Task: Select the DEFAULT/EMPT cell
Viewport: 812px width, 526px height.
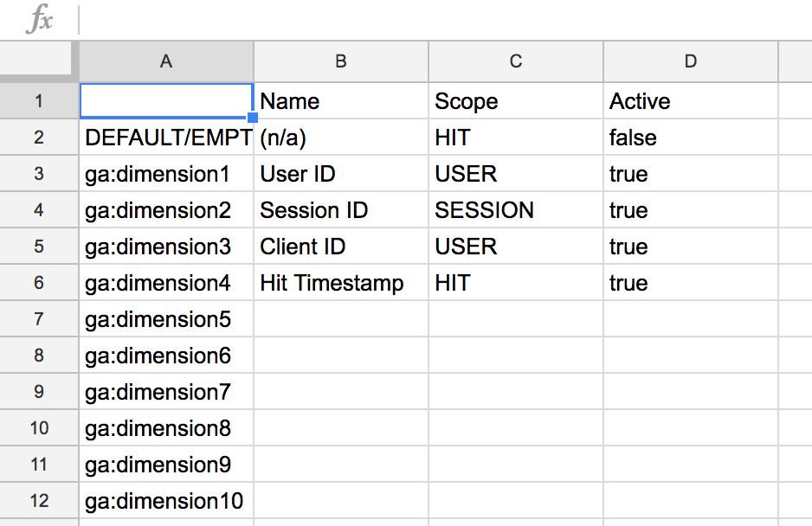Action: (x=166, y=138)
